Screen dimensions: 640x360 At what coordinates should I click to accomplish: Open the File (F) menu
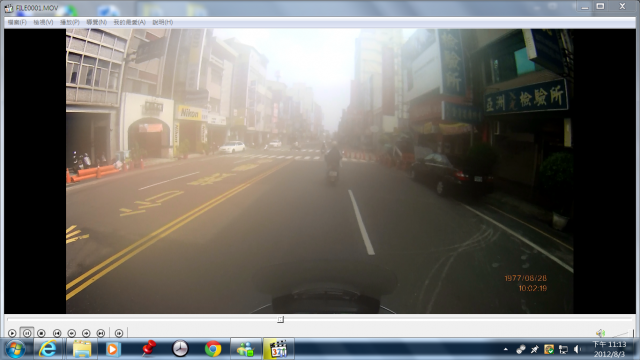tap(17, 22)
